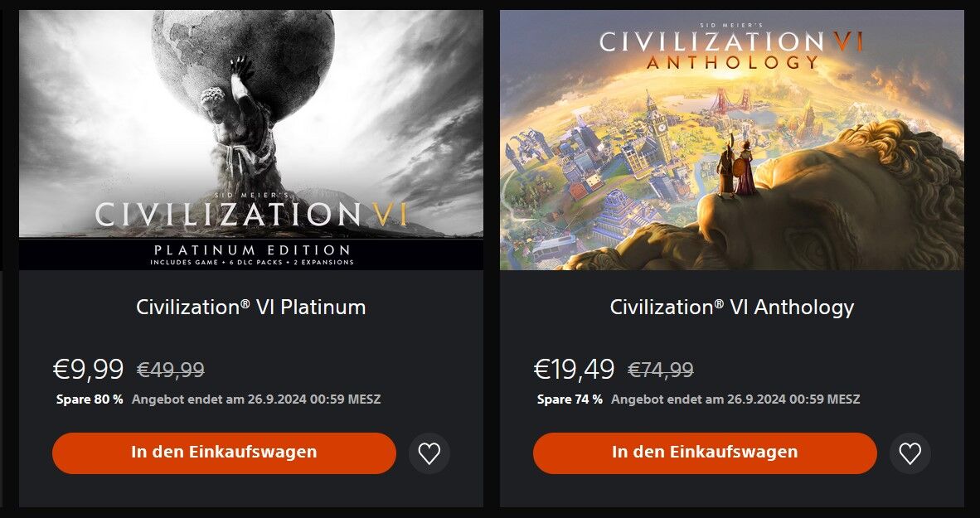Add Civilization VI Platinum to the wishlist (heart icon)
The image size is (980, 518).
click(x=429, y=453)
